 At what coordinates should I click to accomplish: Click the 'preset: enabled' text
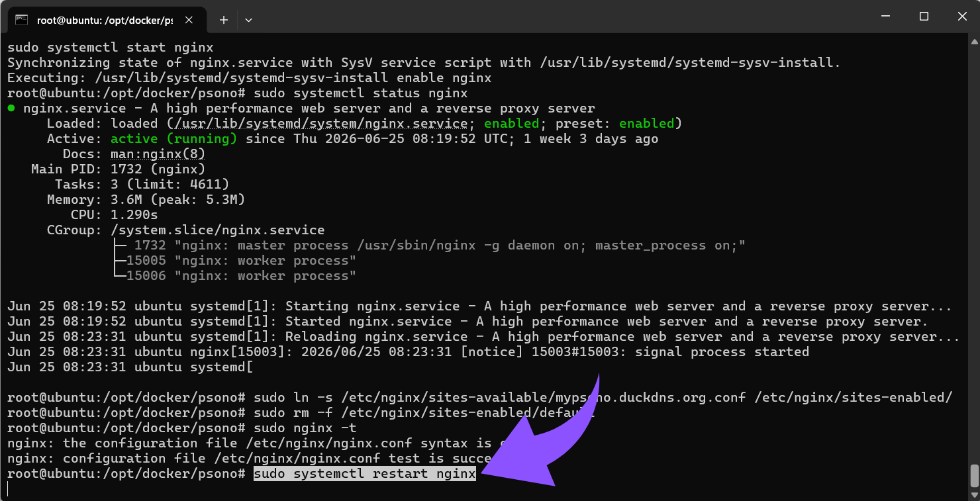(614, 124)
